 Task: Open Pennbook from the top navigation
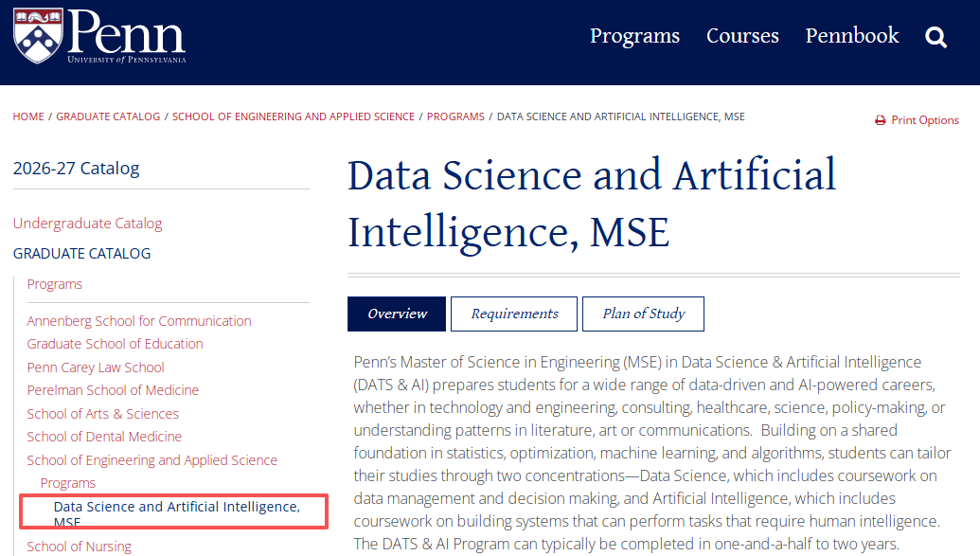(x=852, y=36)
